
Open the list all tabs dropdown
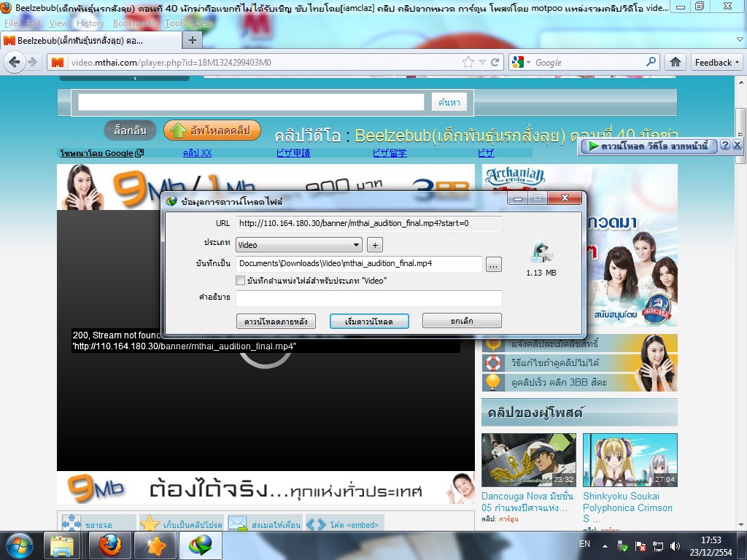[740, 40]
